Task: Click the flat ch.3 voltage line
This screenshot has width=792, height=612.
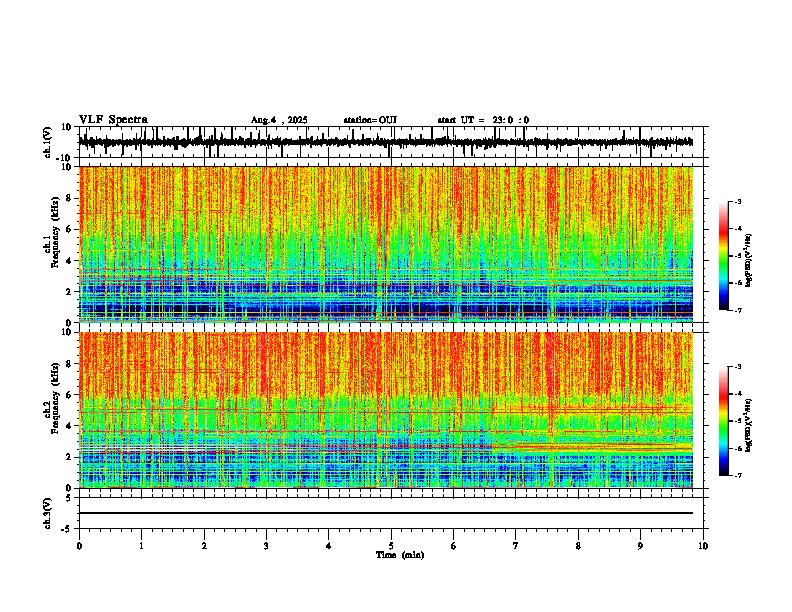Action: [x=386, y=513]
